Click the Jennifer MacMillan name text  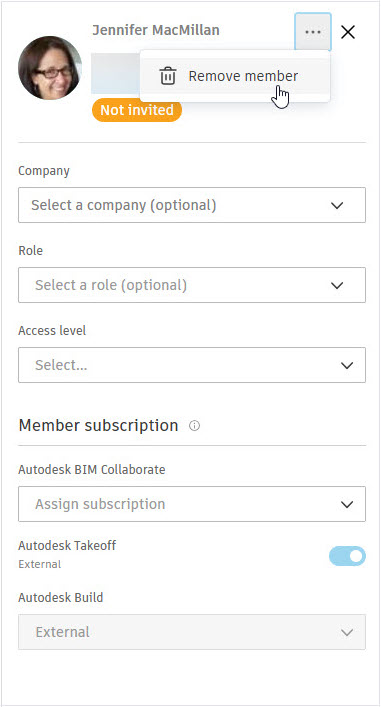(156, 30)
